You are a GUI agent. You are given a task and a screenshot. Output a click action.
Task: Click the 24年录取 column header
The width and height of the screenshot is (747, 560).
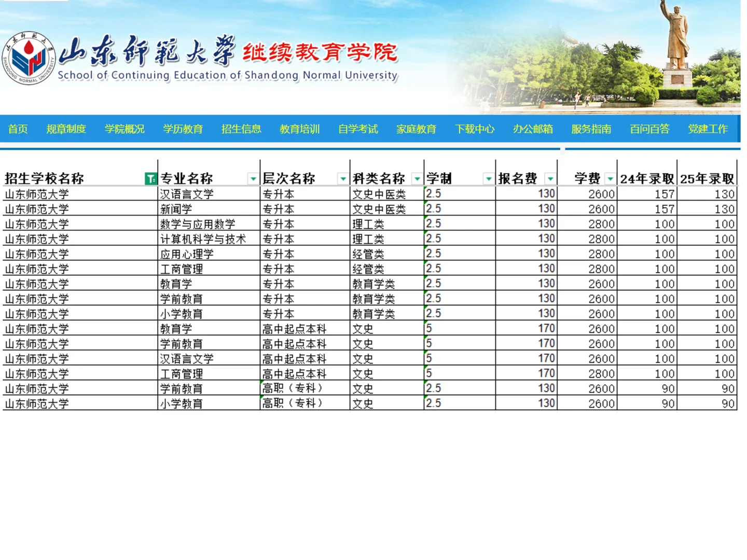point(647,178)
